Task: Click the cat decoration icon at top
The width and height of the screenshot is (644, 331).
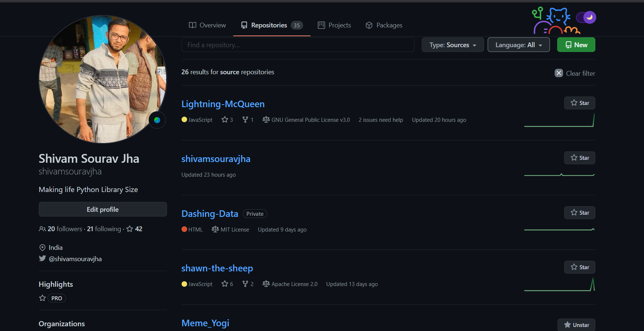Action: point(558,16)
